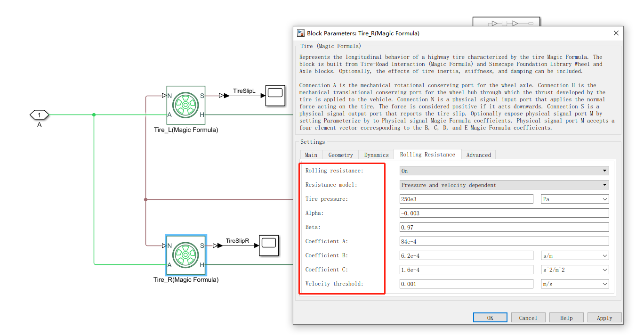The width and height of the screenshot is (644, 336).
Task: Click the Tire pressure value field
Action: [466, 199]
